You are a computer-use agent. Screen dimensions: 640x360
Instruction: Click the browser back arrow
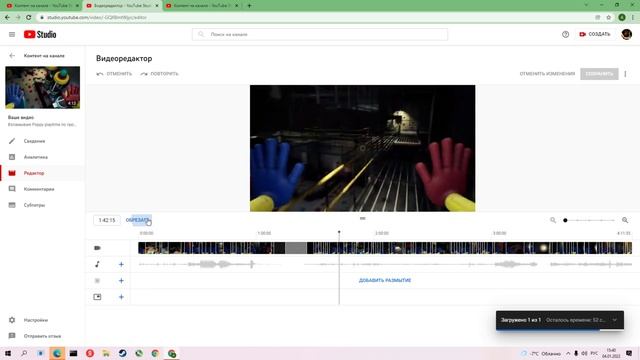[x=7, y=18]
